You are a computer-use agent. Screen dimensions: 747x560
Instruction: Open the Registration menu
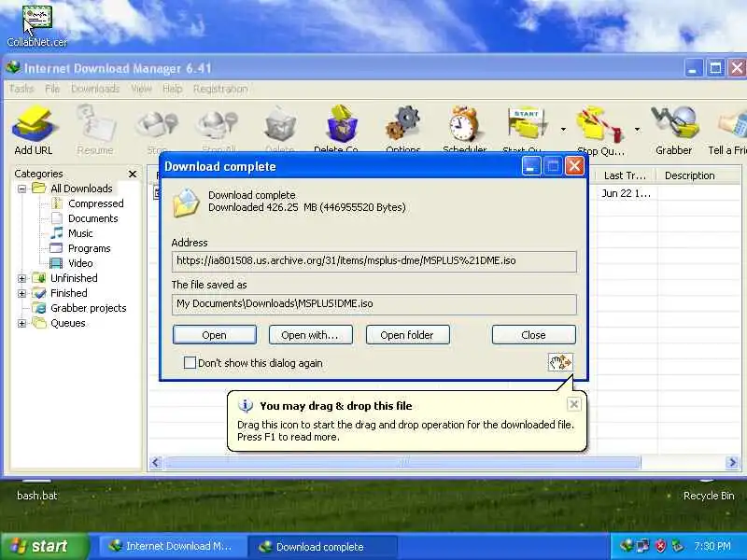tap(220, 89)
